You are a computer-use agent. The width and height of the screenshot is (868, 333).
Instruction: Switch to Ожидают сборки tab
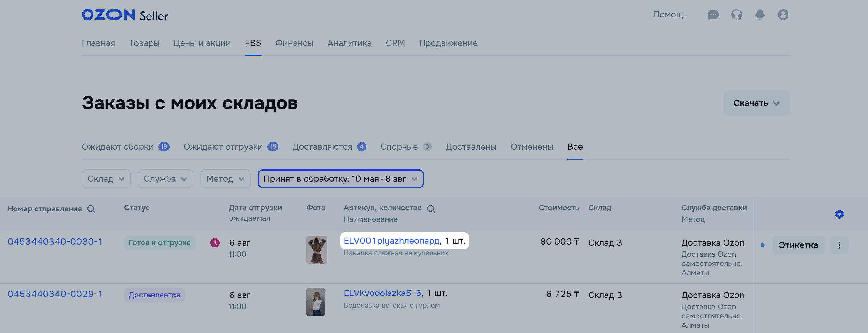click(125, 147)
